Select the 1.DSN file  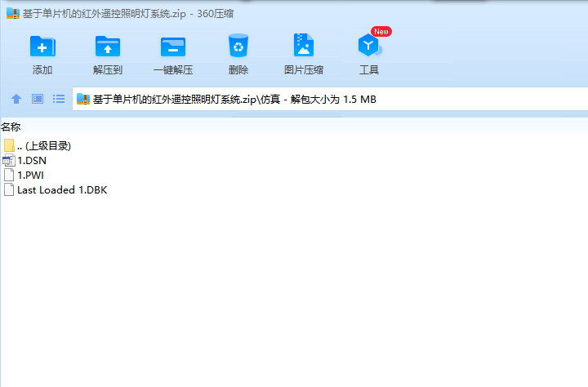point(24,161)
